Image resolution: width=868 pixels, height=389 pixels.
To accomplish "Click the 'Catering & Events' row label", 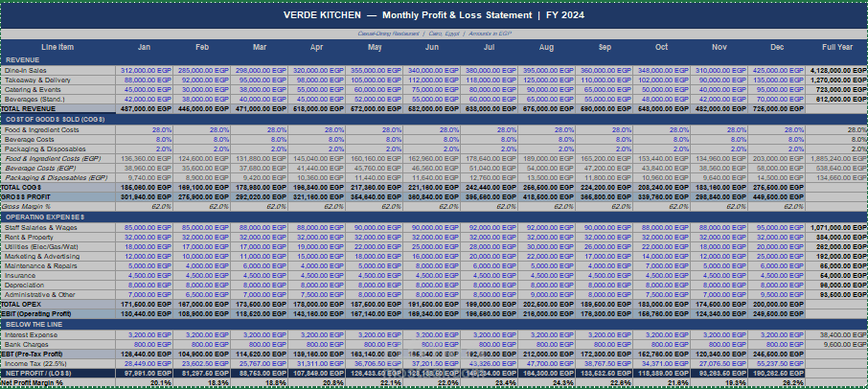I will [58, 90].
